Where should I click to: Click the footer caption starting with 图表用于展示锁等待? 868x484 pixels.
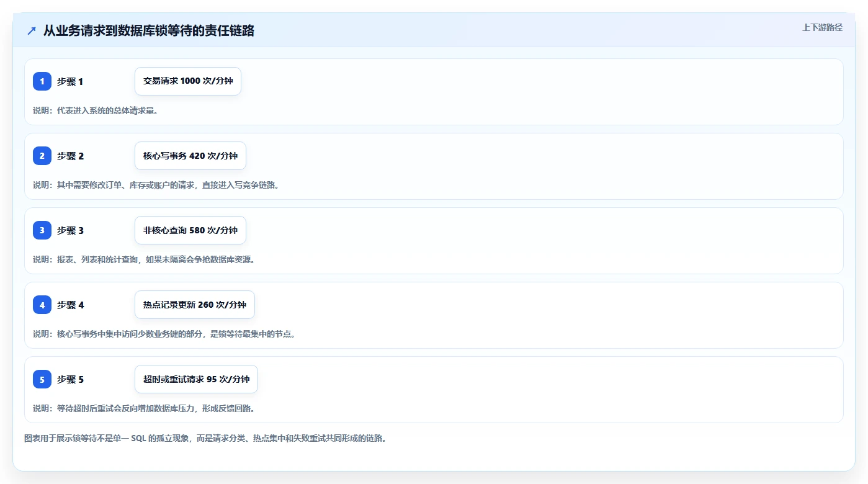click(205, 438)
